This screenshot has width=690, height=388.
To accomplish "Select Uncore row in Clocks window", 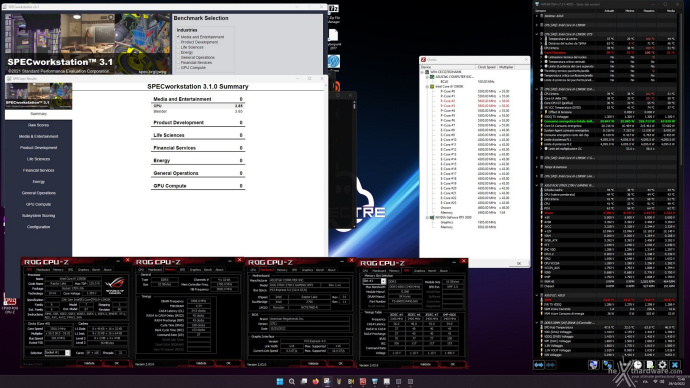I will [475, 208].
